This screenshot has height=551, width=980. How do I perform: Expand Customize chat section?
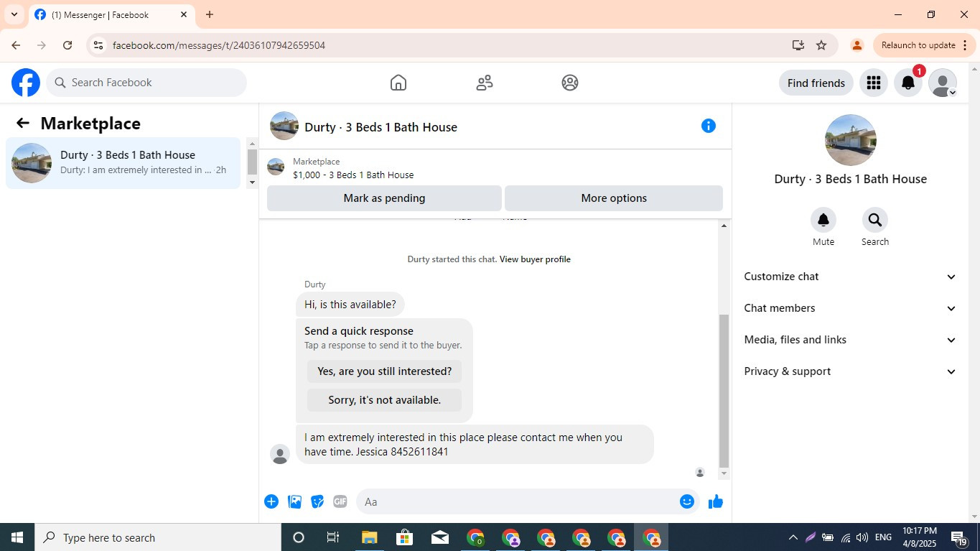[x=851, y=277]
